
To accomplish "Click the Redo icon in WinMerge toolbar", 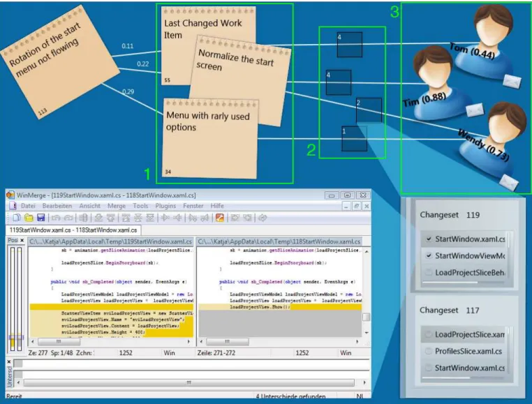I will point(68,218).
